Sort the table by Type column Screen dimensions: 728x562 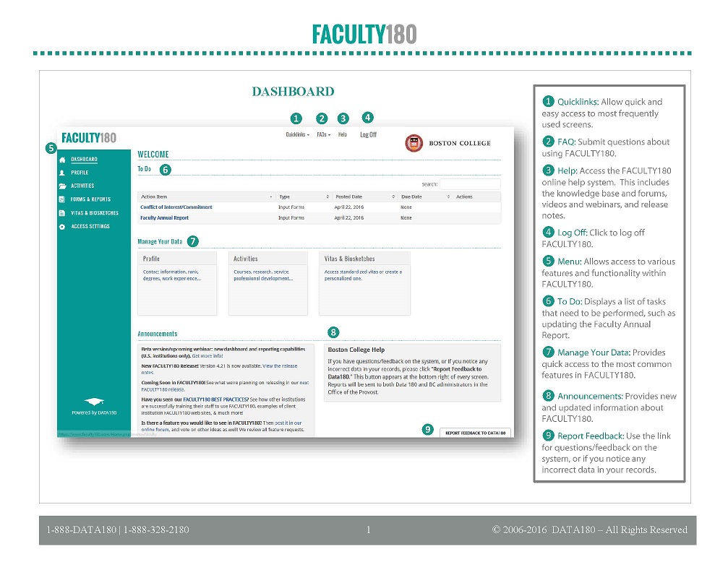click(x=304, y=196)
